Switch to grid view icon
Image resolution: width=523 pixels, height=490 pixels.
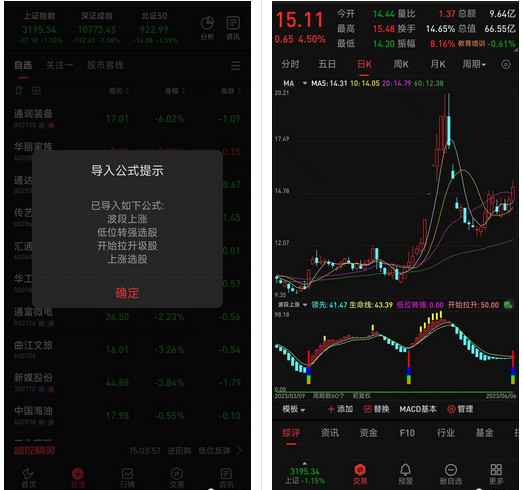click(36, 91)
